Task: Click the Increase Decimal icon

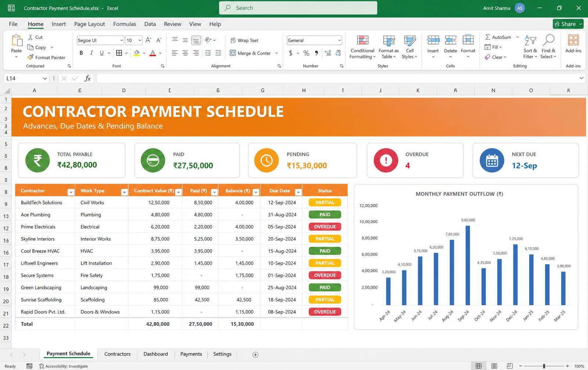Action: pos(328,53)
